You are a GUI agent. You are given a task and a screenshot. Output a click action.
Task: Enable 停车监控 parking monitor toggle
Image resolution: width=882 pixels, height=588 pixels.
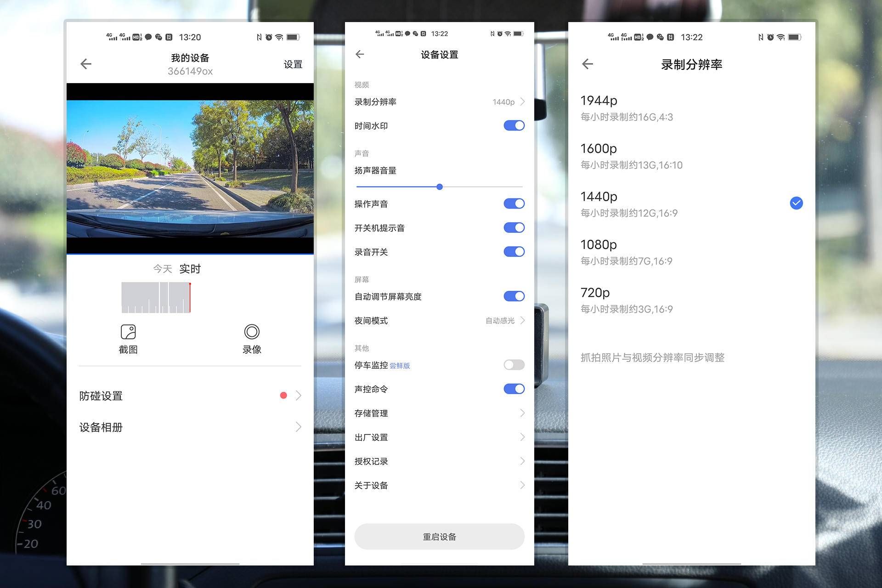click(514, 365)
